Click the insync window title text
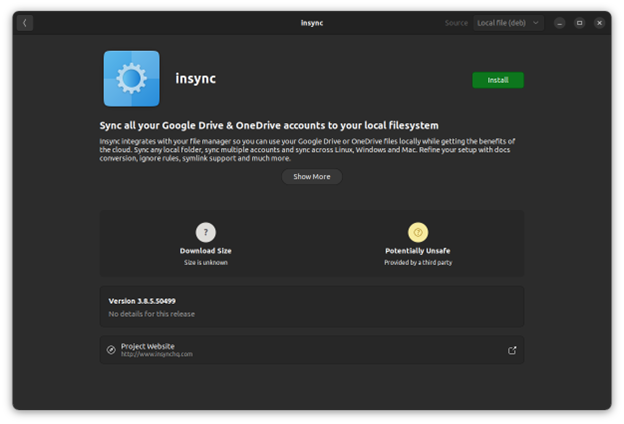Screen dimensions: 624x424 pos(312,23)
